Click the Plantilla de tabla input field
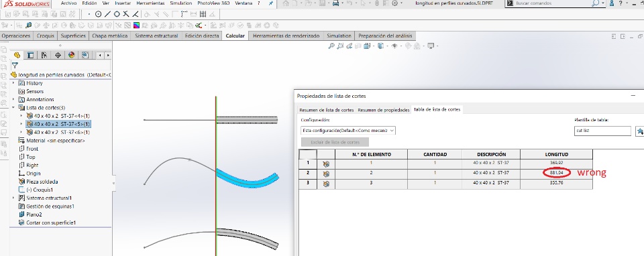 click(602, 131)
